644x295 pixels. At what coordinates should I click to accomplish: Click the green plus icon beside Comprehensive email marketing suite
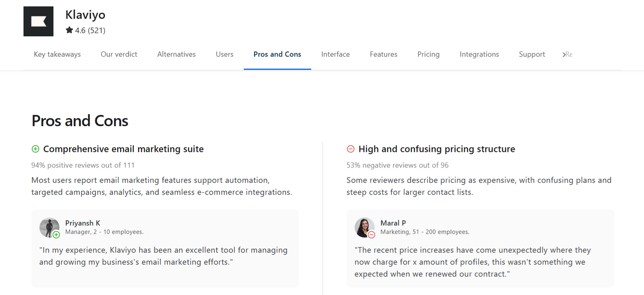coord(35,149)
